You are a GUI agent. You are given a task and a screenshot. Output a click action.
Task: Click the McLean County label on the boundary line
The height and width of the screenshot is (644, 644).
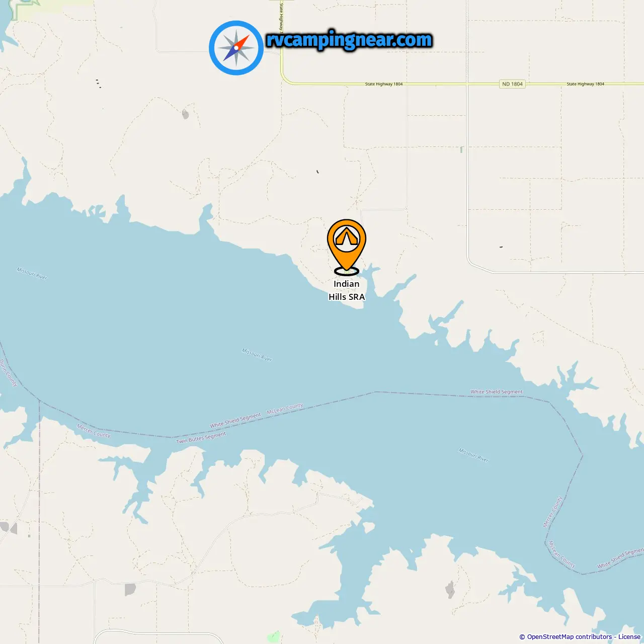pos(285,409)
